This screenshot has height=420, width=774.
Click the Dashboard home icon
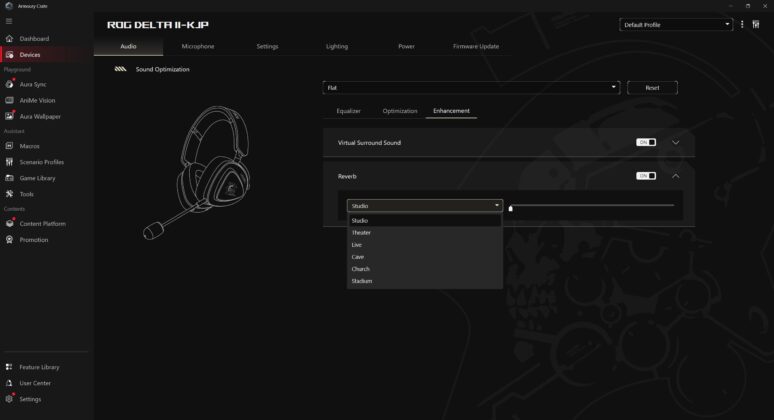(x=9, y=38)
